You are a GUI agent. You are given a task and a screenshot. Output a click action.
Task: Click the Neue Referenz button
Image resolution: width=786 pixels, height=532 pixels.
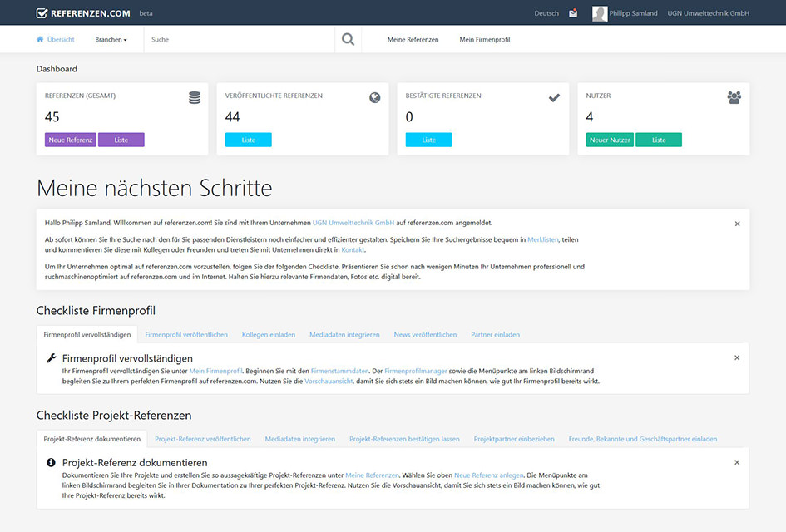point(70,140)
